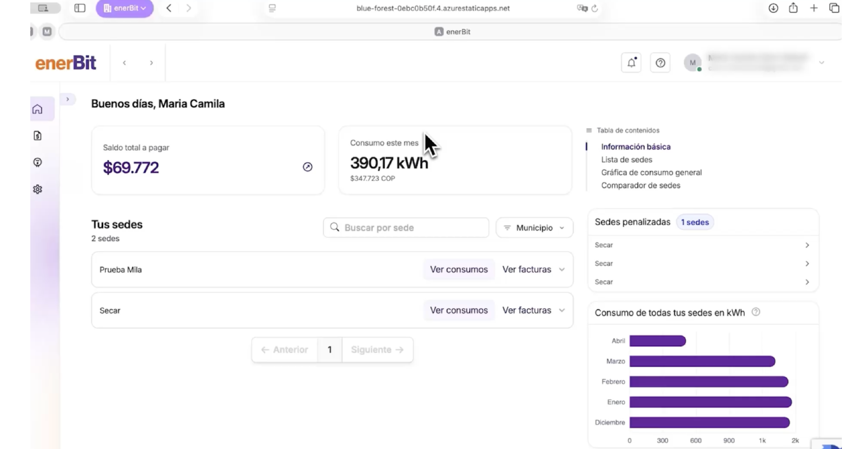868x449 pixels.
Task: Click the Prueba Mila site name
Action: [120, 270]
